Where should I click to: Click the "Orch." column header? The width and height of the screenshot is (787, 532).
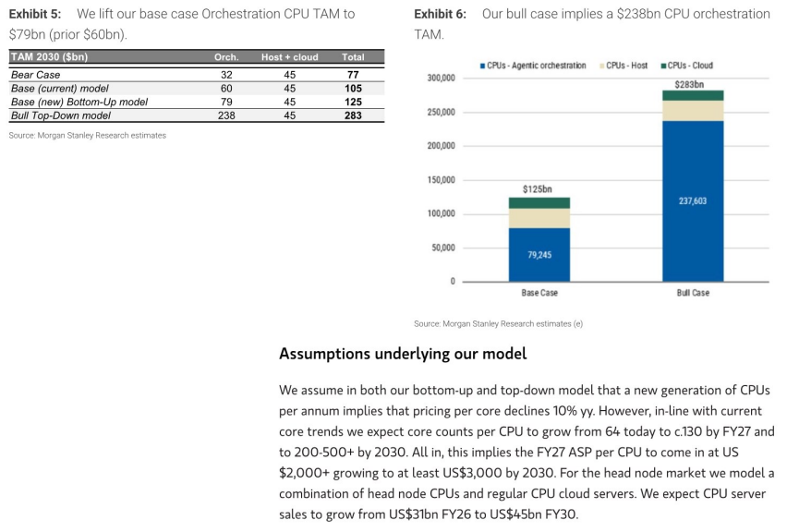(226, 57)
